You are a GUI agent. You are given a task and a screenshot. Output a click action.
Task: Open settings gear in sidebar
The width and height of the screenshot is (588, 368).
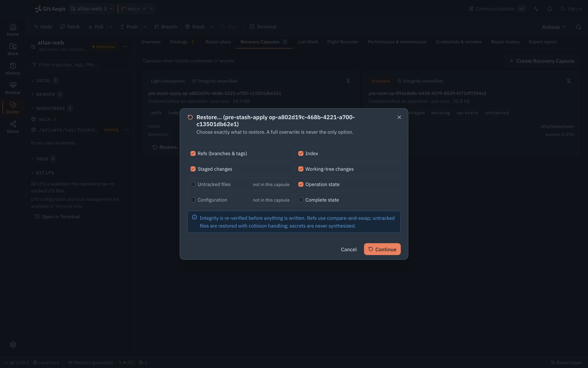13,345
